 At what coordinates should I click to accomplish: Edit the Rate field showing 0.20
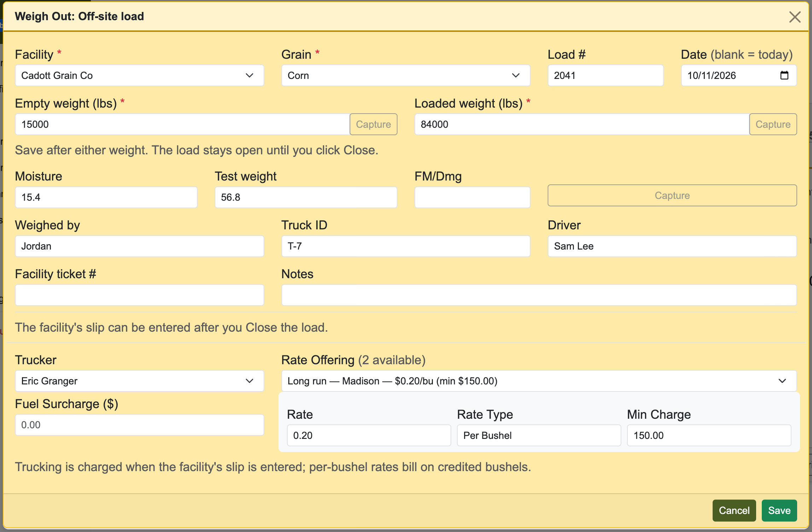click(x=369, y=435)
